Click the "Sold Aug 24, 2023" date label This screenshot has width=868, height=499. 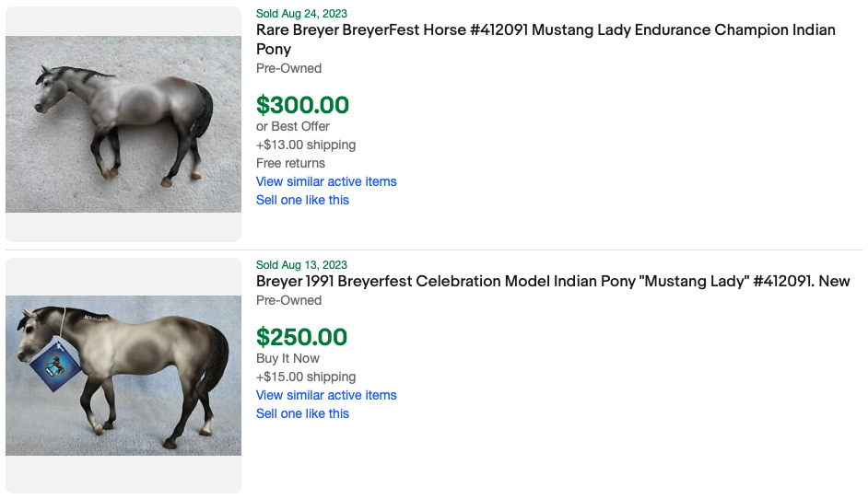(301, 14)
